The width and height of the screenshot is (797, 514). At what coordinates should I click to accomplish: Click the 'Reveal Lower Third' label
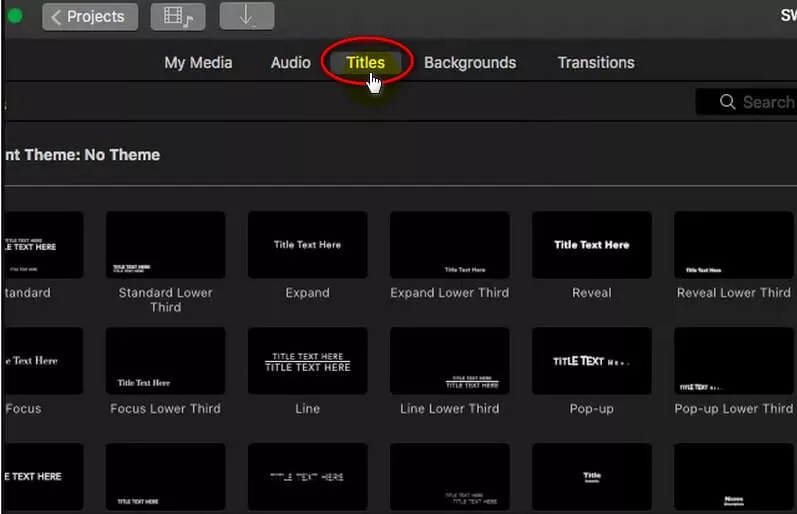(733, 293)
